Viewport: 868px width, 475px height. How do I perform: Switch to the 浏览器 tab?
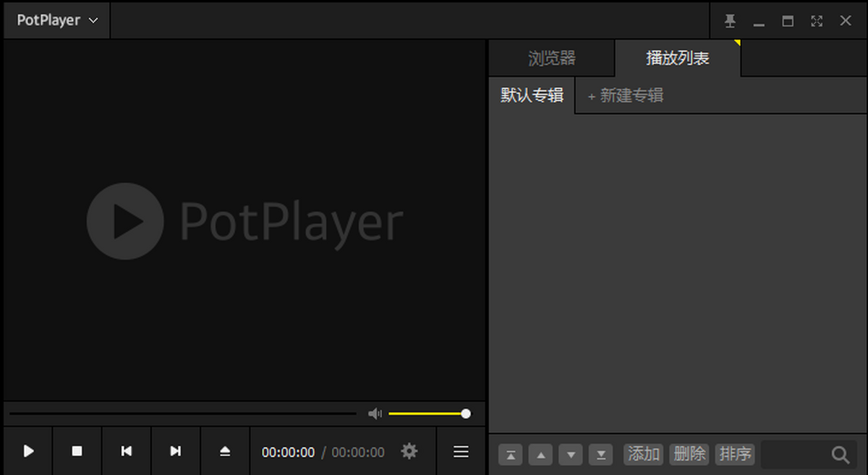tap(552, 59)
